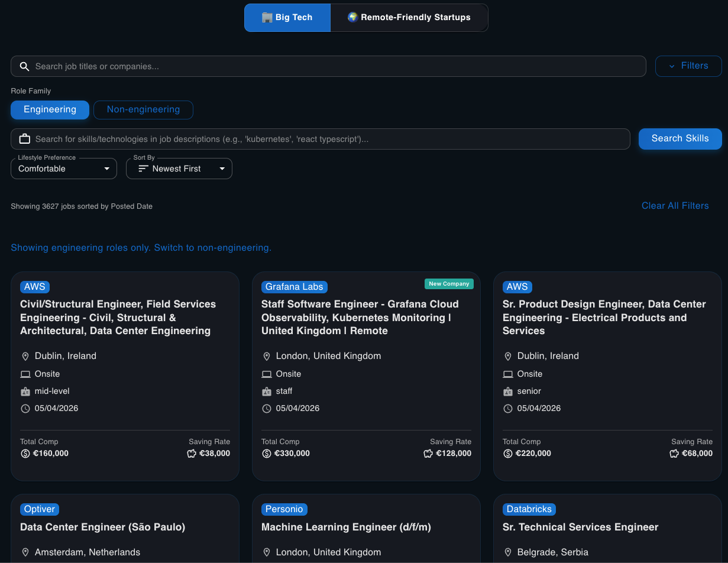The image size is (728, 563).
Task: Click the Optiver company badge
Action: click(x=40, y=509)
